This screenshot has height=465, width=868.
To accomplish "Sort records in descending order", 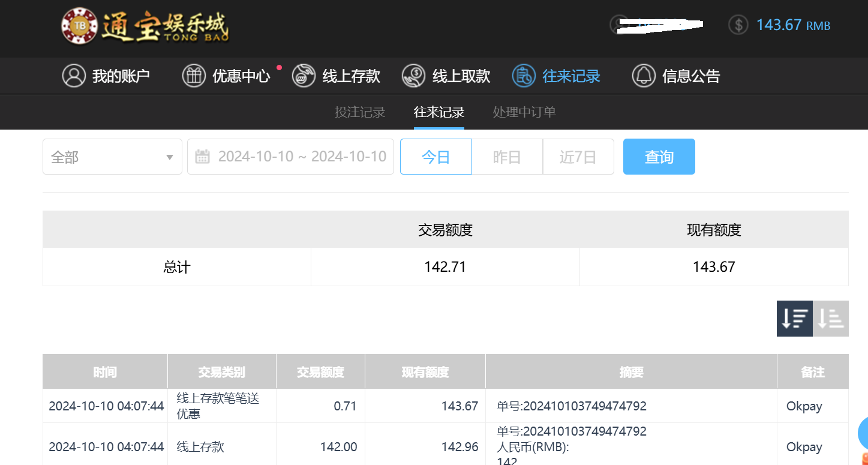I will pyautogui.click(x=794, y=319).
